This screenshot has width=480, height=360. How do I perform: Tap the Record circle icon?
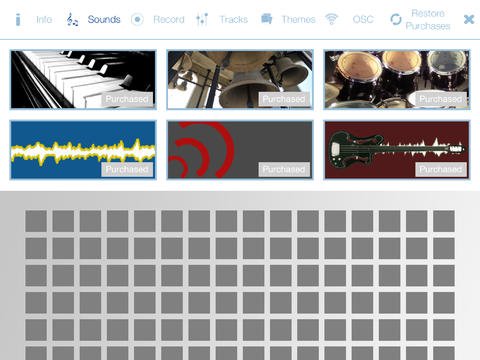tap(137, 19)
